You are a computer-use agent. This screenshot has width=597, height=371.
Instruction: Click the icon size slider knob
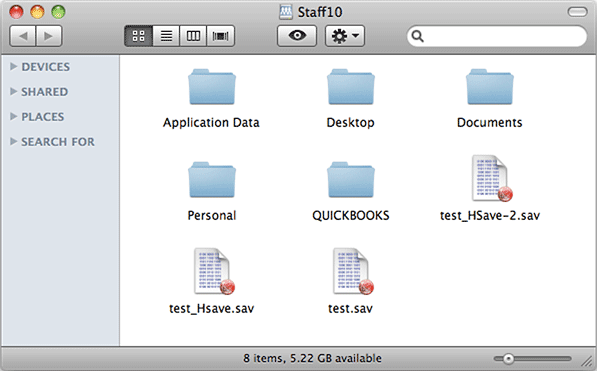coord(508,358)
